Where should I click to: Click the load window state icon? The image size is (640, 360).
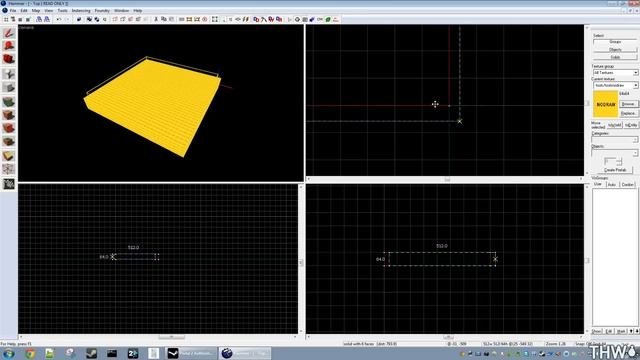[39, 19]
